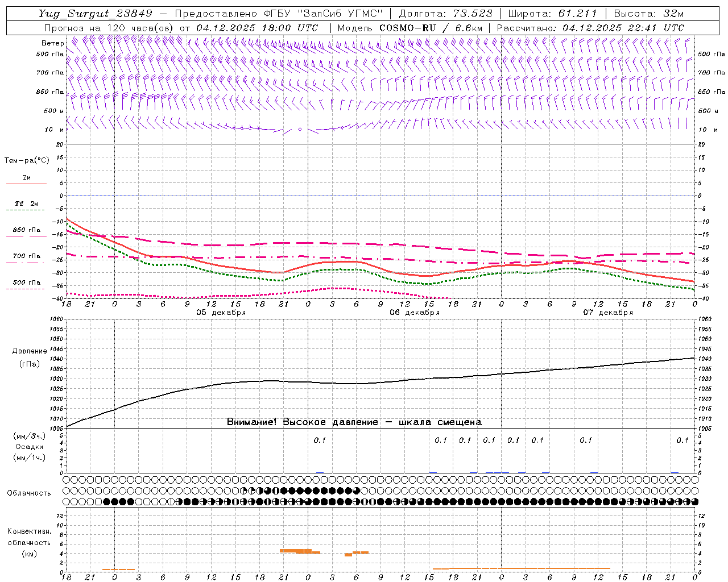The height and width of the screenshot is (582, 728).
Task: Click the Рассчитано: 04.12.2025 22:41 UTC timestamp
Action: click(x=590, y=28)
